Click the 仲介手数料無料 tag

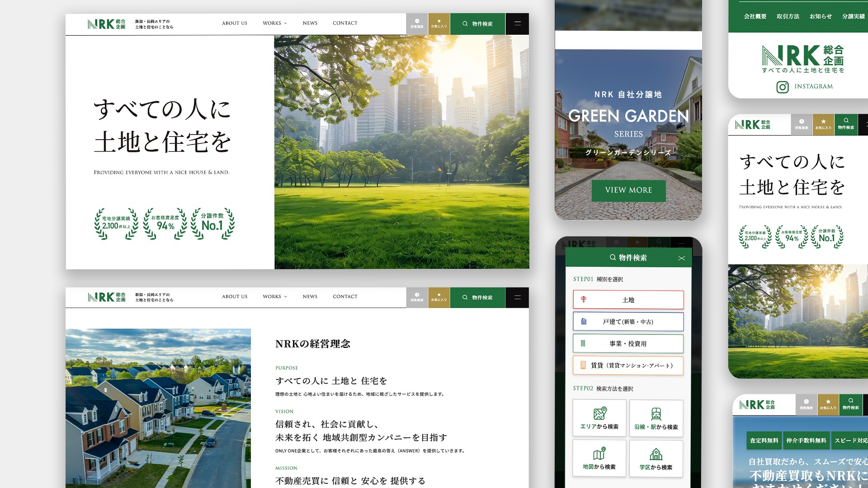click(x=806, y=440)
